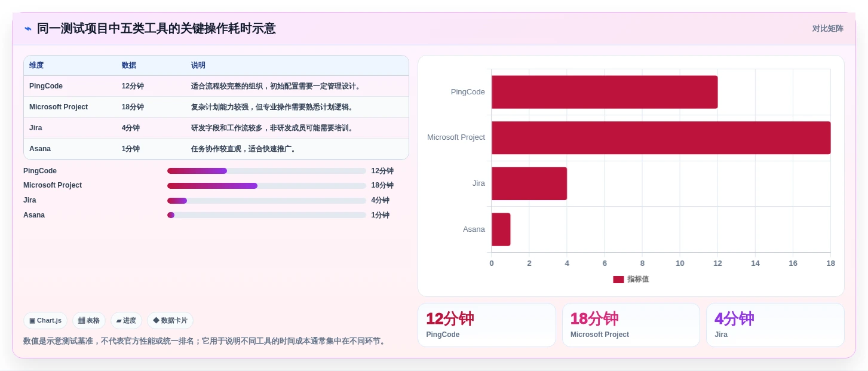The width and height of the screenshot is (868, 371).
Task: Click the 1分钟 table cell
Action: pyautogui.click(x=131, y=149)
